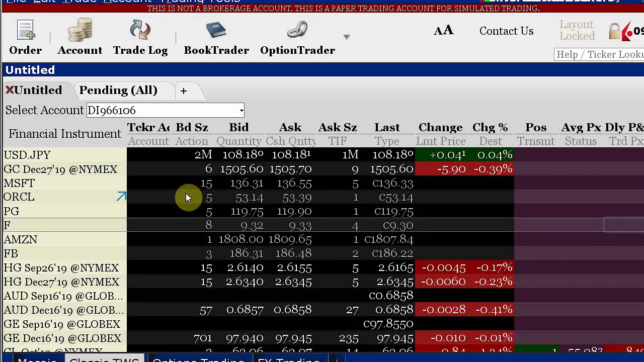Click the ORCL row blue arrow icon
The height and width of the screenshot is (362, 644).
click(121, 197)
